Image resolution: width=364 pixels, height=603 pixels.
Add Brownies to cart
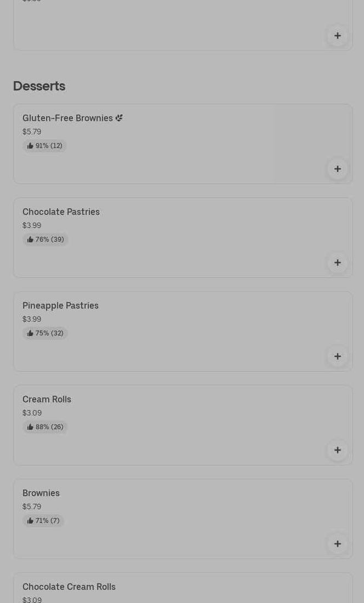[x=337, y=544]
